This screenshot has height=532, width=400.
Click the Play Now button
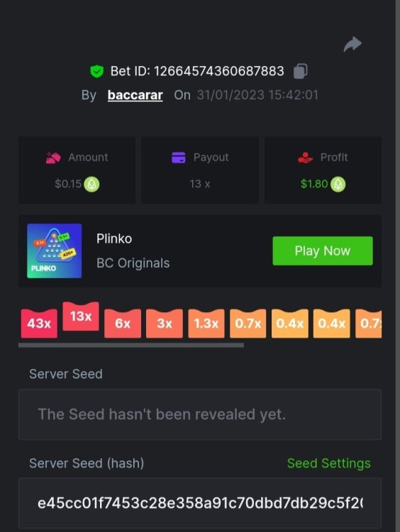click(x=323, y=250)
